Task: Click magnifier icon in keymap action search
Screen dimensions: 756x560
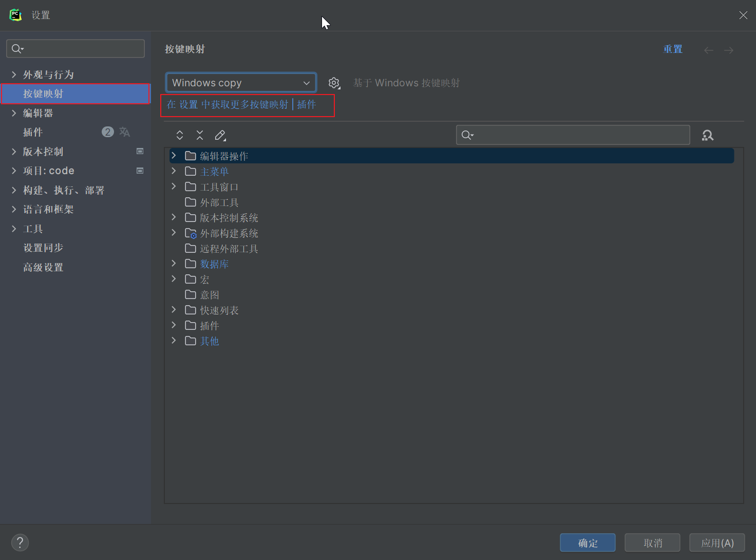Action: 467,135
